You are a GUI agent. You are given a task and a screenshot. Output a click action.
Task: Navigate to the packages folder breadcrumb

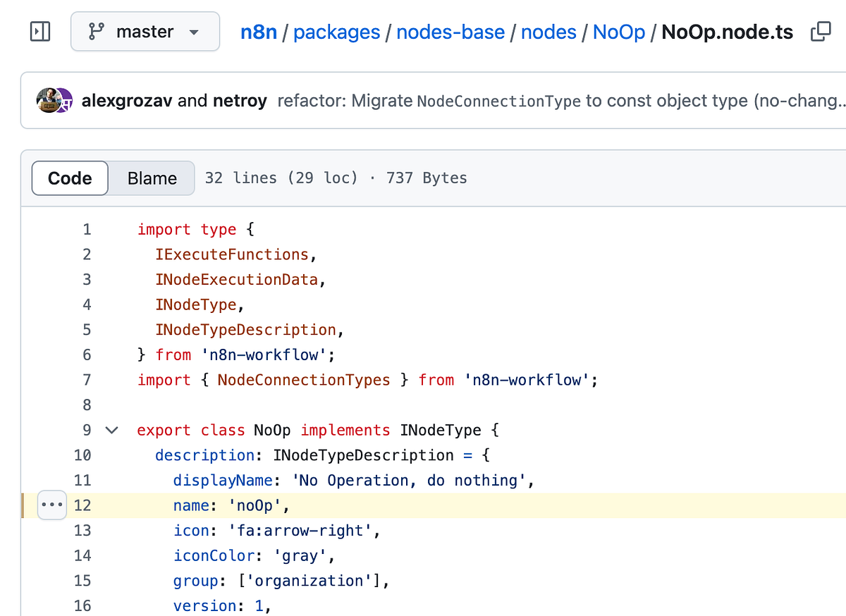(337, 31)
